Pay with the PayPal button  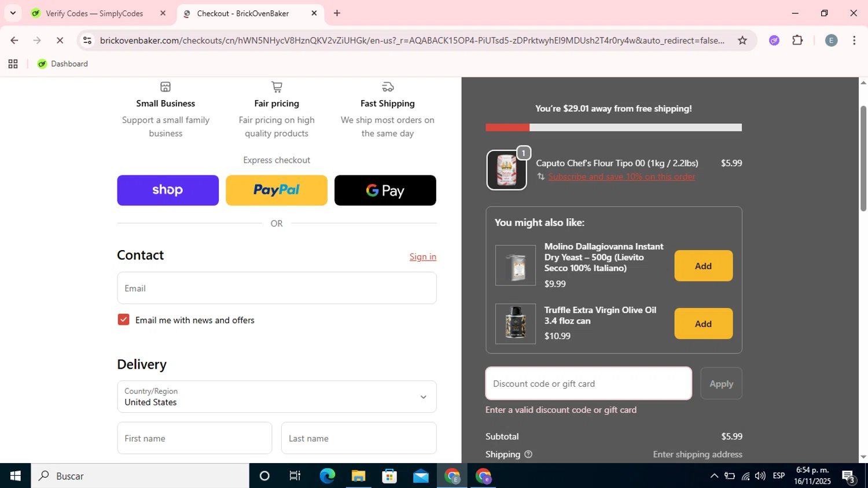tap(277, 190)
